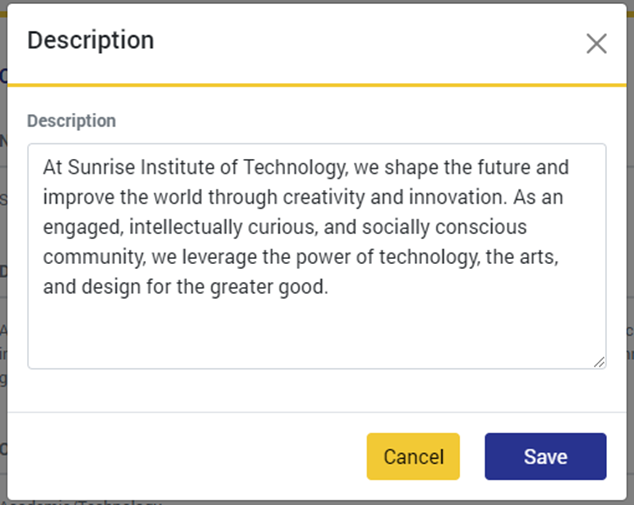
Task: Click the bold "Description" dialog title
Action: point(90,40)
